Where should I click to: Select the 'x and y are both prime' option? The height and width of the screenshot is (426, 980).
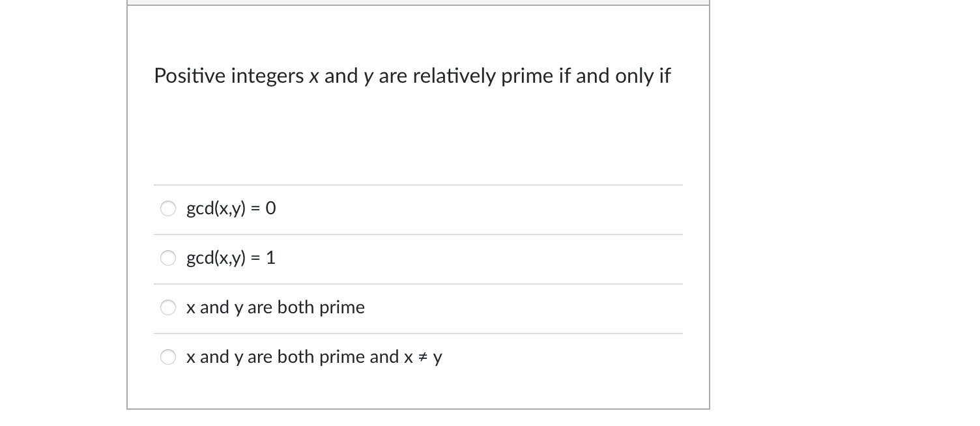(168, 307)
